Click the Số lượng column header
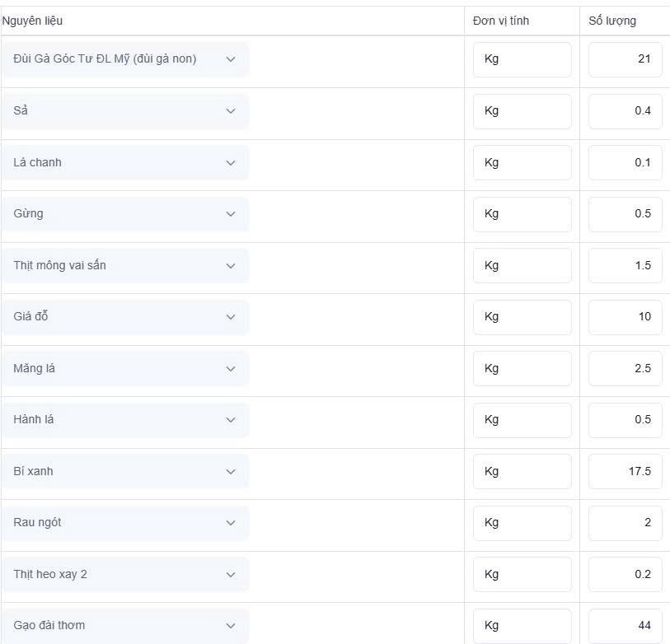 tap(611, 21)
